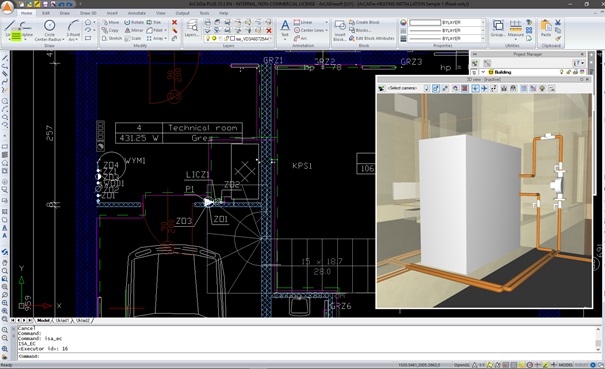Image resolution: width=605 pixels, height=369 pixels.
Task: Toggle layer freeze sun icon in layer combo
Action: 214,38
